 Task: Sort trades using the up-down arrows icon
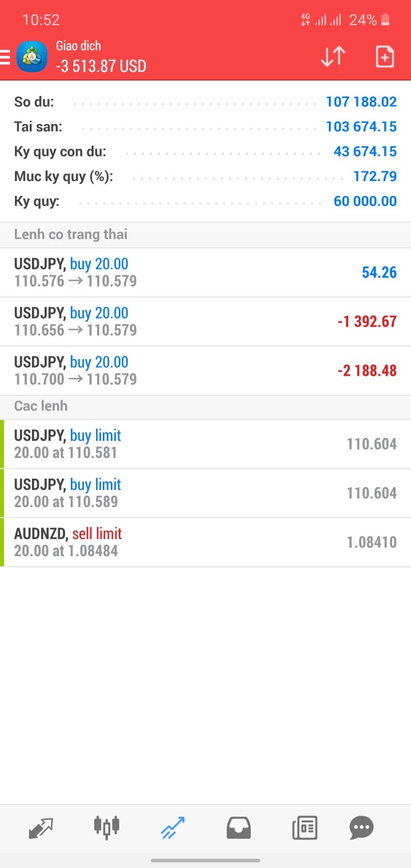coord(333,57)
